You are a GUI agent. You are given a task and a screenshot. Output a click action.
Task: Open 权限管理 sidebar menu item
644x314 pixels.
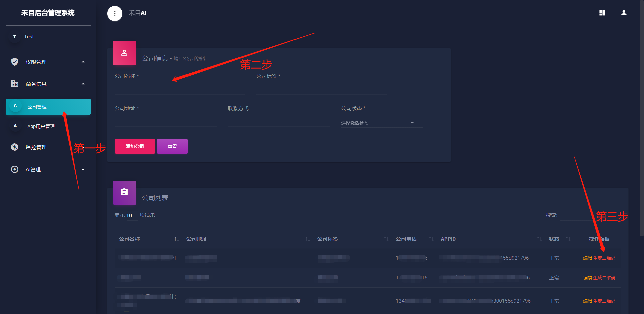click(x=48, y=62)
